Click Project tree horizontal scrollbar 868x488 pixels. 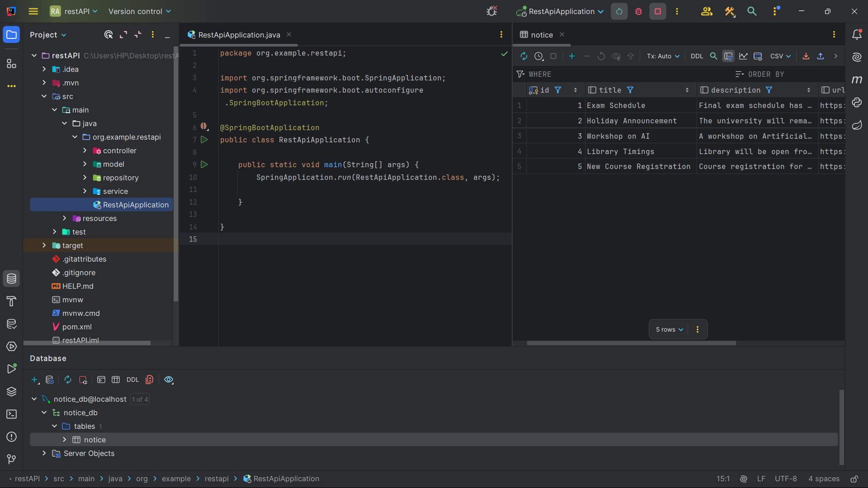point(87,343)
